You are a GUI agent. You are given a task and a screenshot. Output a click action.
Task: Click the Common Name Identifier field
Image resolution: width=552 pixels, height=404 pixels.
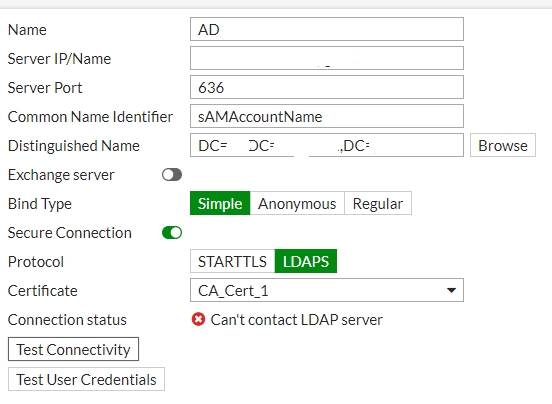pos(327,116)
